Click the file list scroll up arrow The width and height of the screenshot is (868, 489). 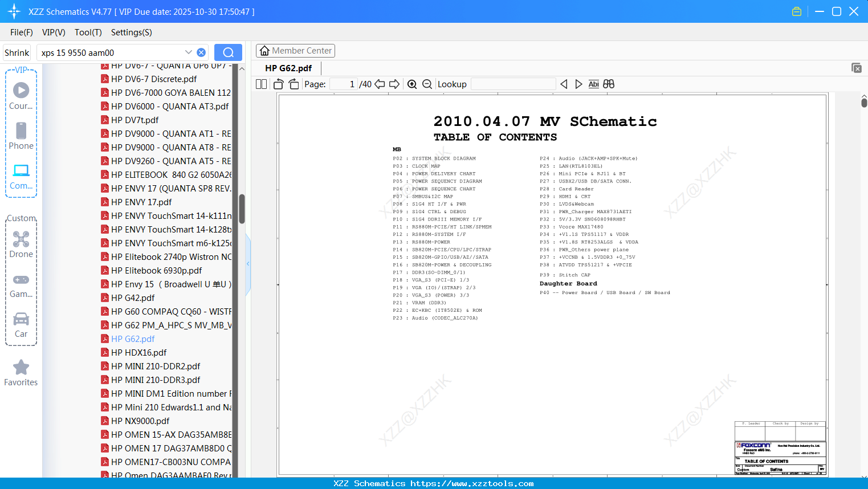click(x=242, y=68)
